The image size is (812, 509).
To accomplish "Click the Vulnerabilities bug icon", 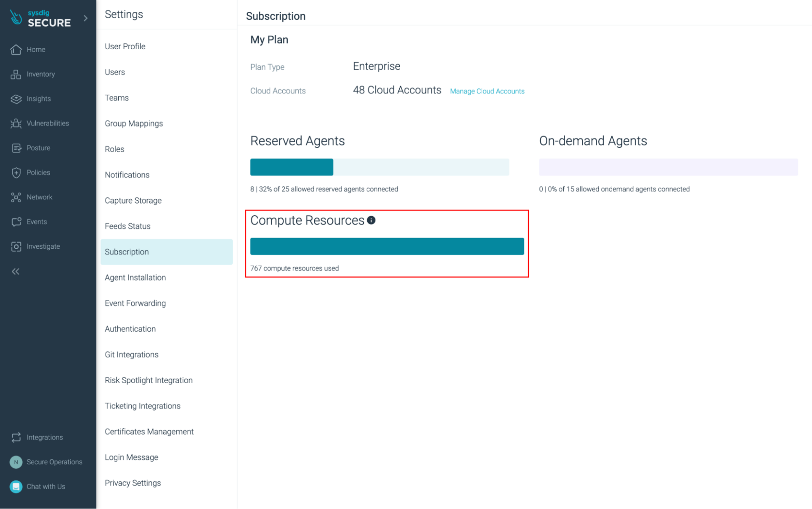I will tap(16, 124).
